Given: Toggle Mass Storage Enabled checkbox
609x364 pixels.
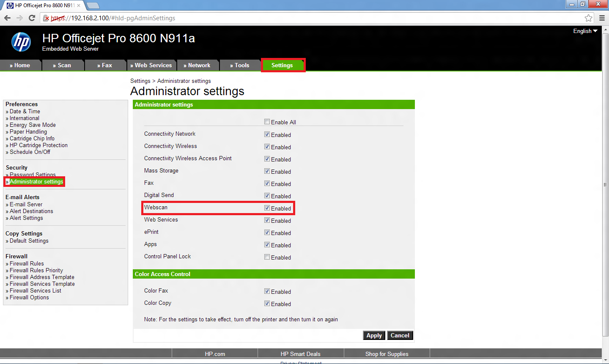Looking at the screenshot, I should click(267, 171).
